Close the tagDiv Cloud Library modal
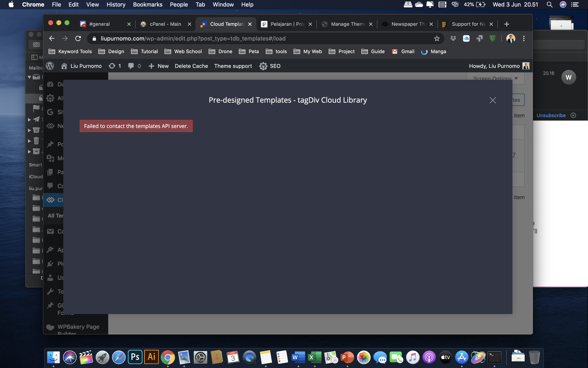The image size is (588, 368). click(x=492, y=100)
